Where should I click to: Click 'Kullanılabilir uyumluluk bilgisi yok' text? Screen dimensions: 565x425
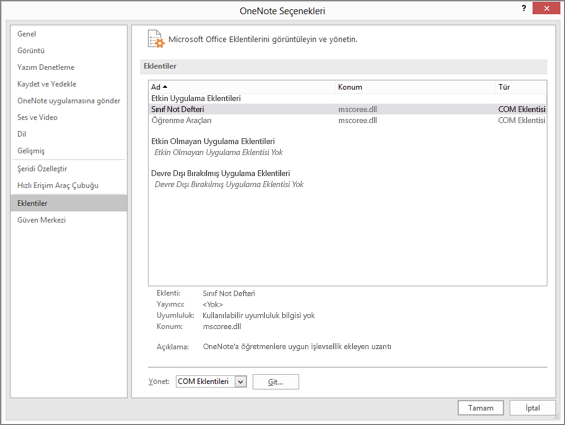[258, 315]
